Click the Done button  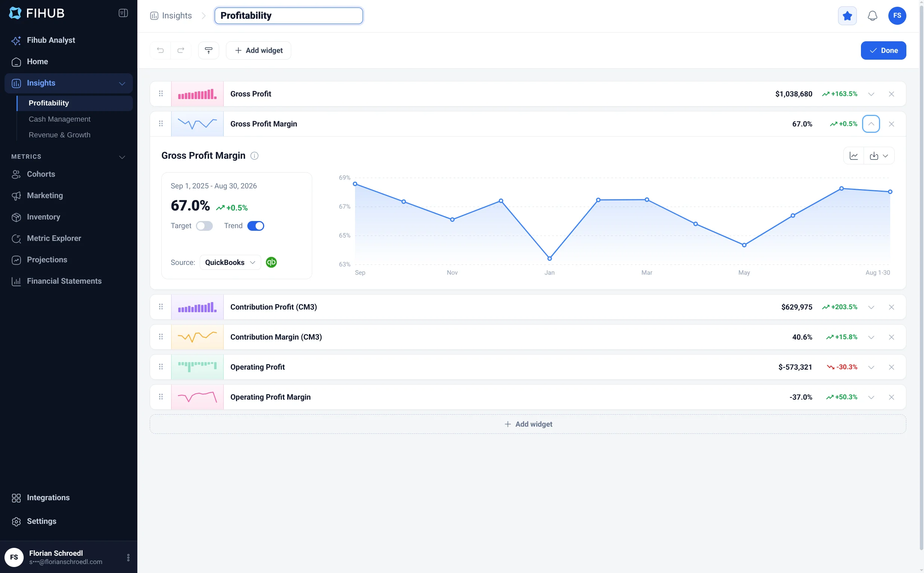click(x=883, y=50)
